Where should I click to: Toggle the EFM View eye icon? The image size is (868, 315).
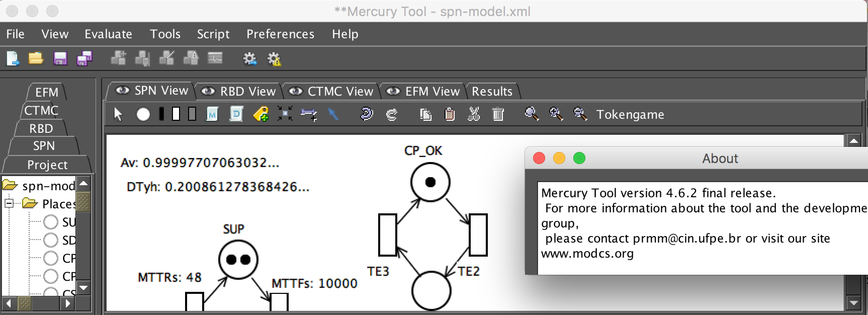[x=393, y=92]
